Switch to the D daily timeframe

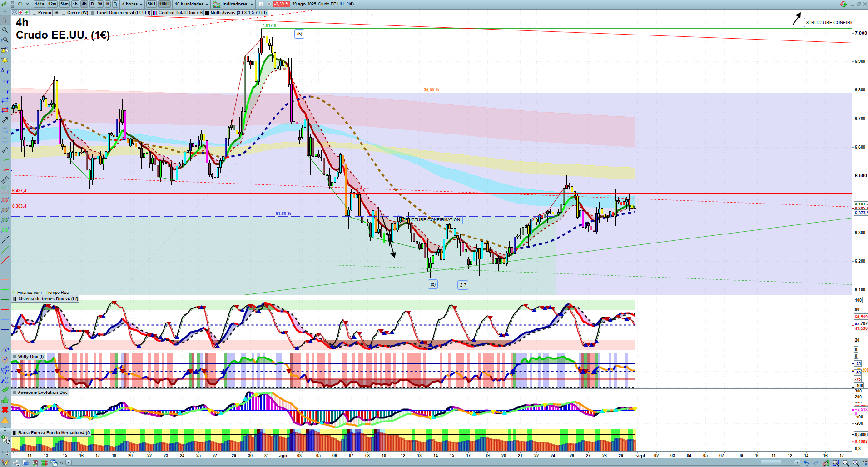point(93,4)
